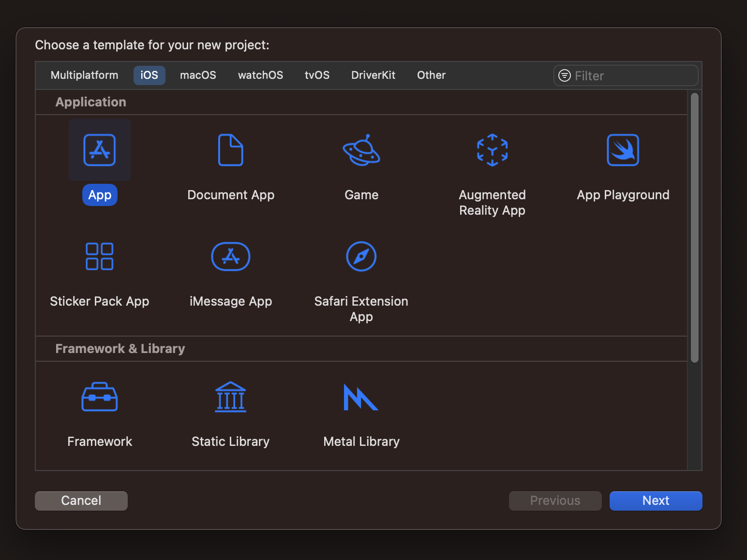Pick the iMessage App bubble icon
Screen dimensions: 747x560
click(231, 256)
